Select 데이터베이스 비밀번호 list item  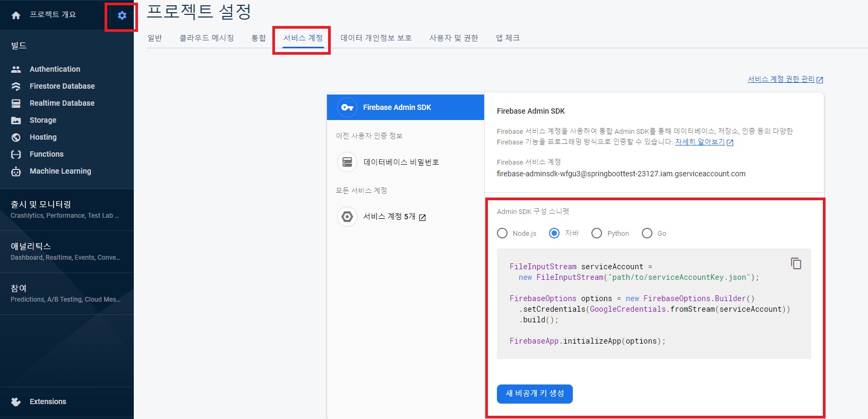[406, 162]
